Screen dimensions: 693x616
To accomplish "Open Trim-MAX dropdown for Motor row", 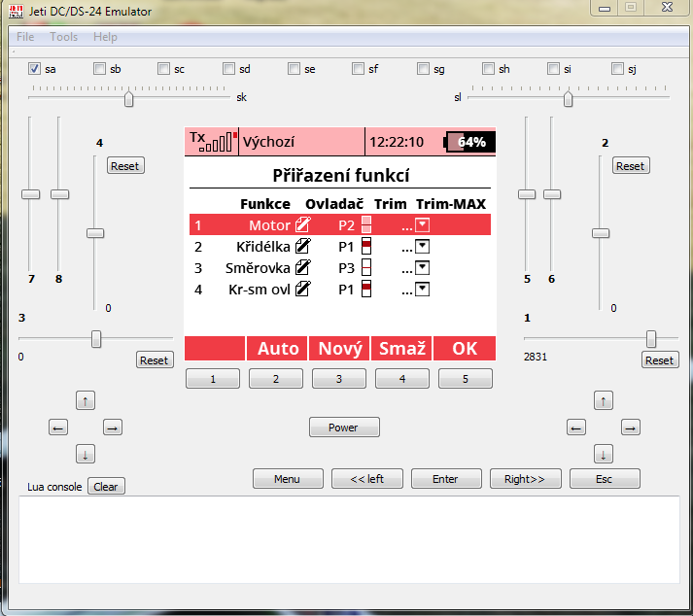I will 423,224.
